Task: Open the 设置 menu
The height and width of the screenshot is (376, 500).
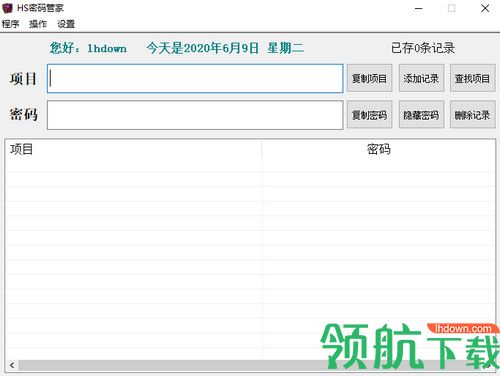Action: (x=66, y=24)
